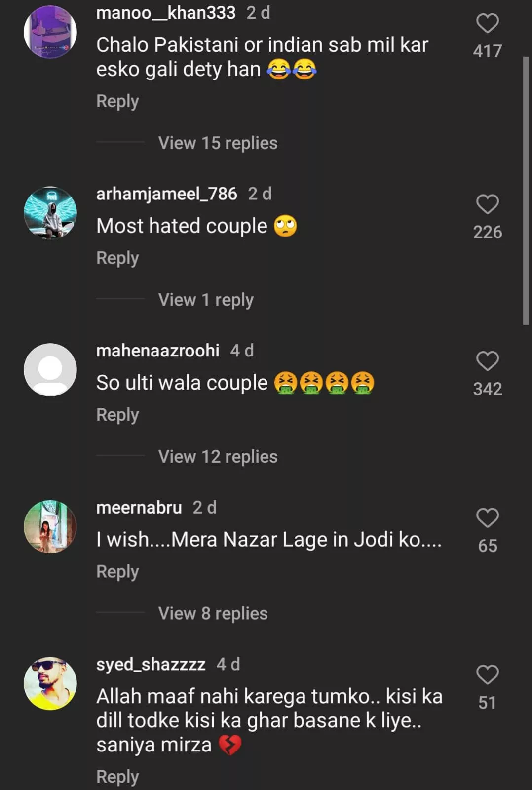Like the comment by manoo__khan333
532x790 pixels.
(x=487, y=24)
